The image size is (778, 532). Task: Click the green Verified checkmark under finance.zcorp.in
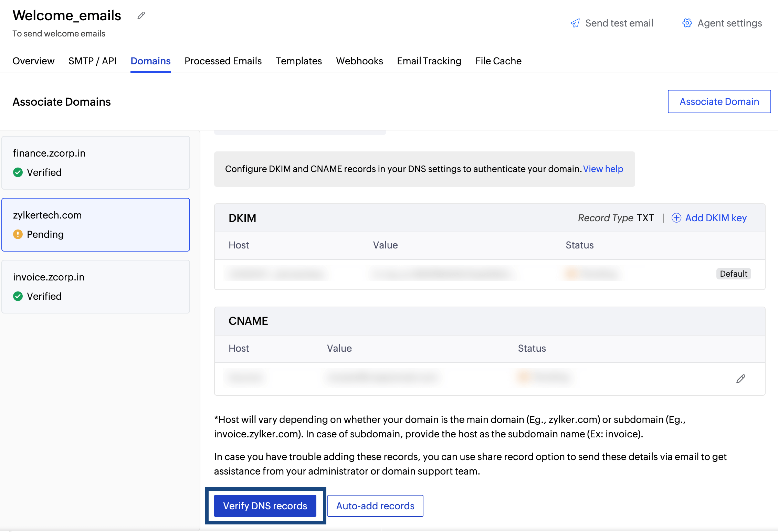pos(18,172)
